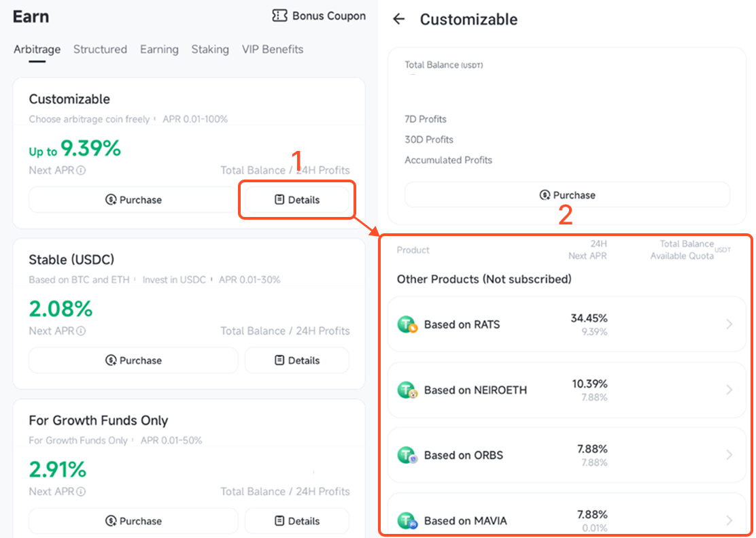The image size is (756, 538).
Task: Open the Bonus Coupon ticket icon
Action: click(x=279, y=16)
